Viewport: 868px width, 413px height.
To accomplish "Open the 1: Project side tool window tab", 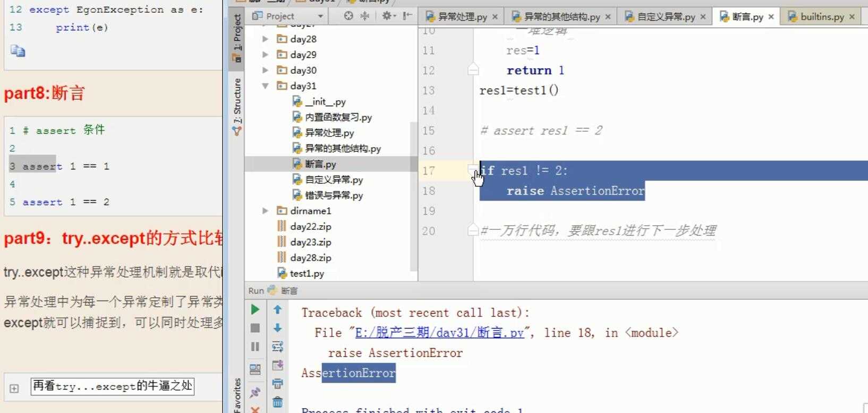I will point(237,38).
